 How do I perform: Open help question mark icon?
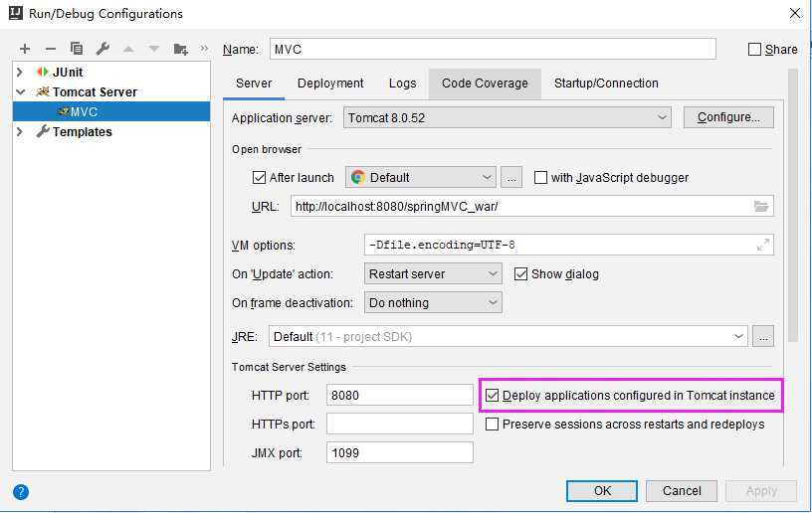click(x=21, y=491)
